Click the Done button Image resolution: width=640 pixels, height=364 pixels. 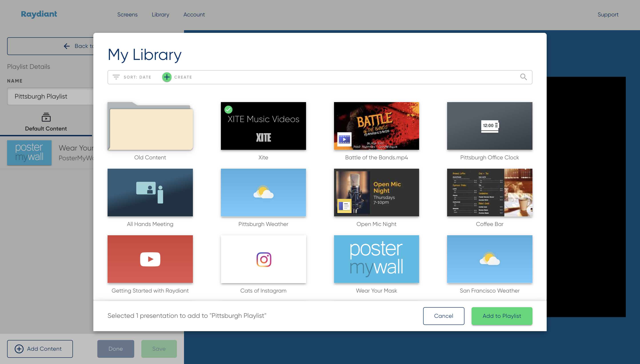pyautogui.click(x=116, y=349)
